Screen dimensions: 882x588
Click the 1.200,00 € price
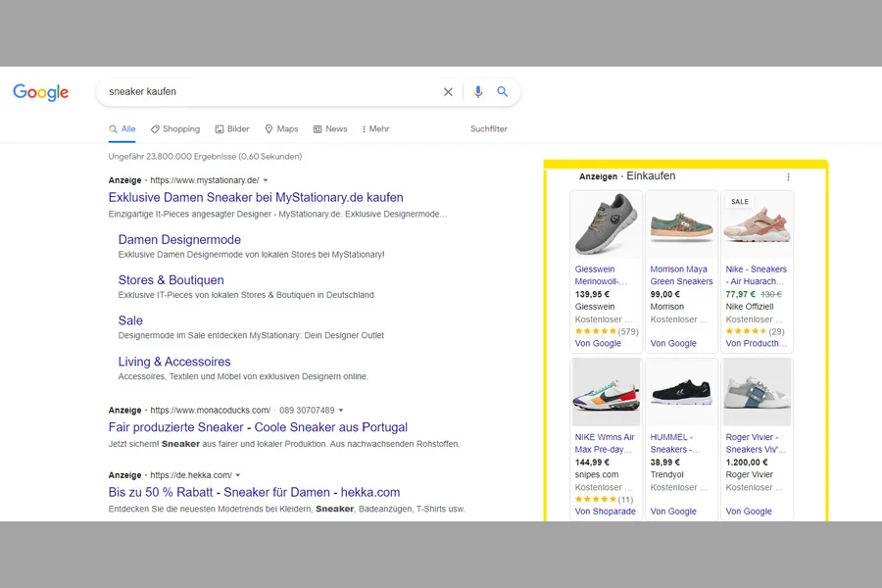coord(747,463)
